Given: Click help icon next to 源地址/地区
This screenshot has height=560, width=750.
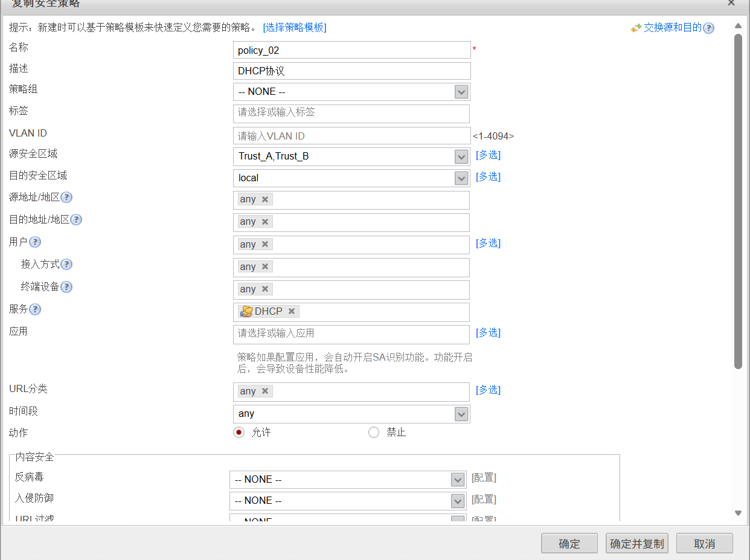Looking at the screenshot, I should [67, 198].
